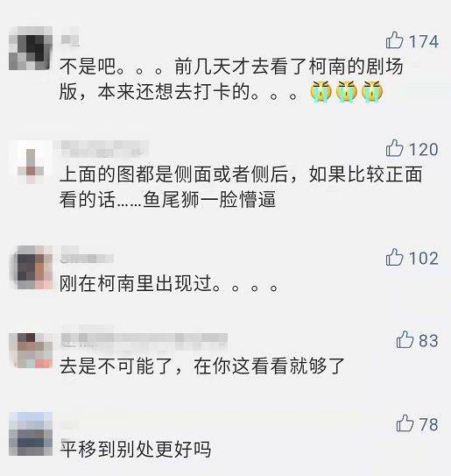
Task: Tap thumbs-up icon beside 83
Action: (405, 339)
